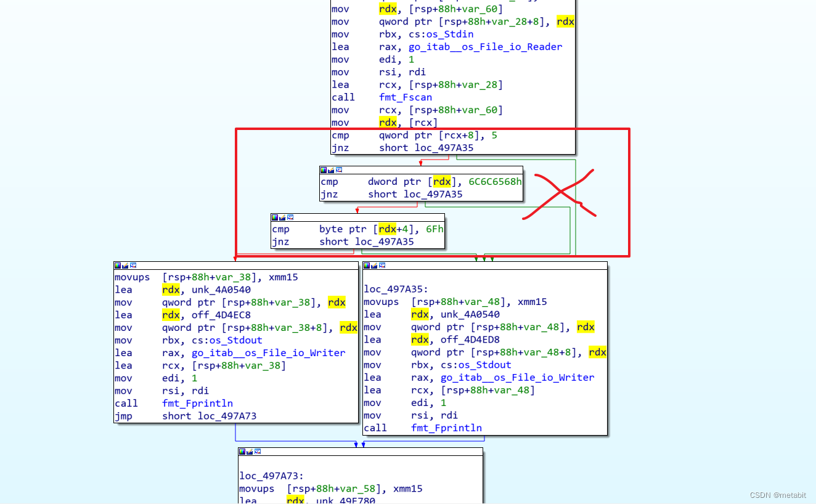
Task: Click set node color icon on cmp byte node
Action: (275, 217)
